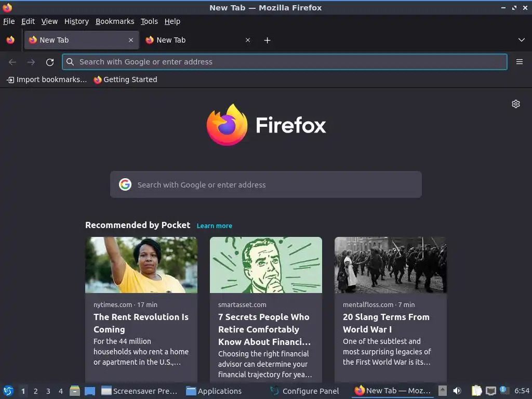Switch to workspace 1 in pager
The height and width of the screenshot is (399, 532).
click(x=23, y=391)
